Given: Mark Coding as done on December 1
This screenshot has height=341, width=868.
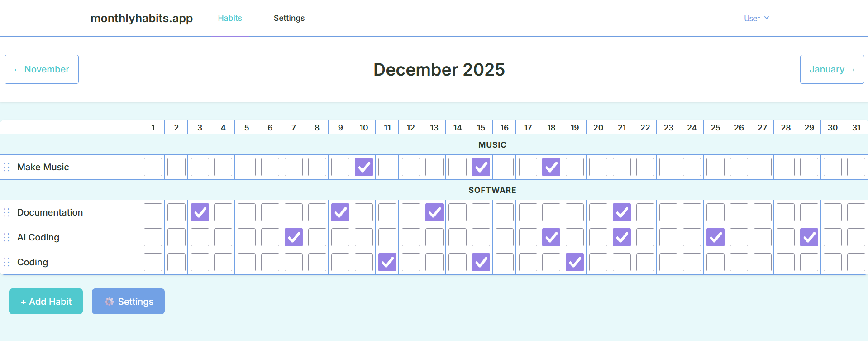Looking at the screenshot, I should coord(153,262).
